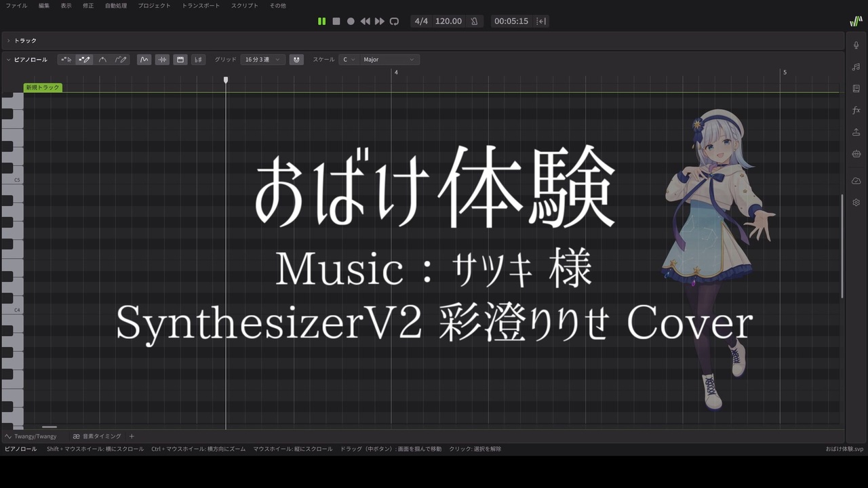This screenshot has height=488, width=868.
Task: Select the note pointer tool
Action: coord(66,60)
